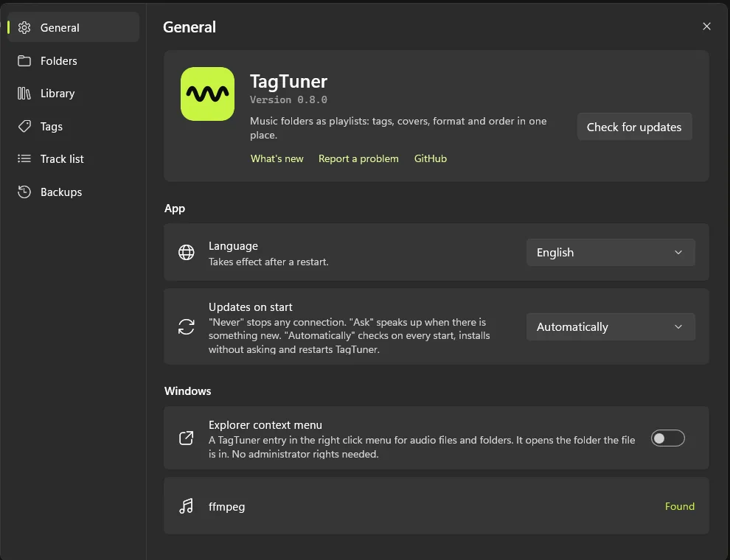This screenshot has width=730, height=560.
Task: Click the Library books icon
Action: 24,94
